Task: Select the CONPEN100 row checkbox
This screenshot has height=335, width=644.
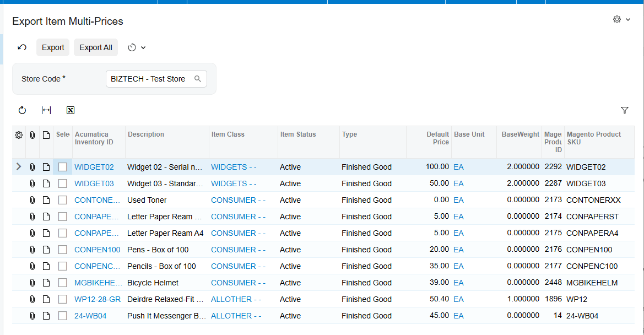Action: [x=62, y=250]
